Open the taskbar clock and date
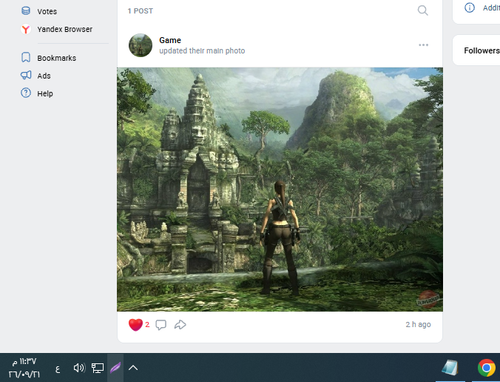 coord(24,368)
